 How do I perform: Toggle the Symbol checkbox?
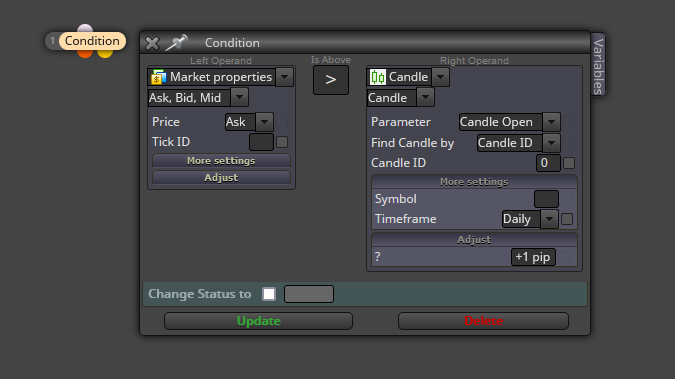[567, 199]
